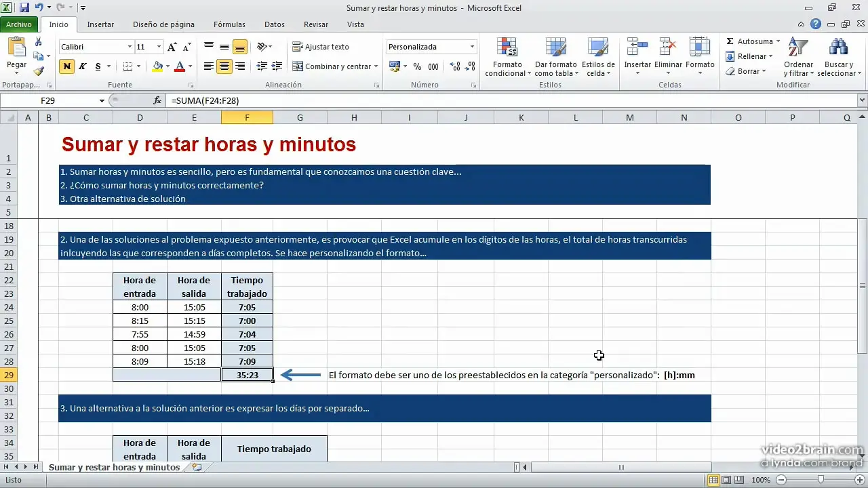Screen dimensions: 868x488
Task: Toggle align text left
Action: [x=209, y=66]
